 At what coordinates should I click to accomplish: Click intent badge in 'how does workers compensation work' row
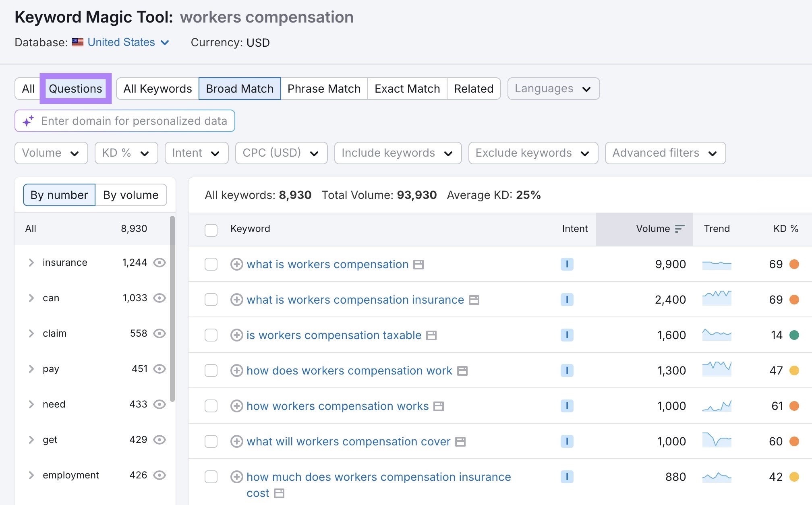(567, 370)
